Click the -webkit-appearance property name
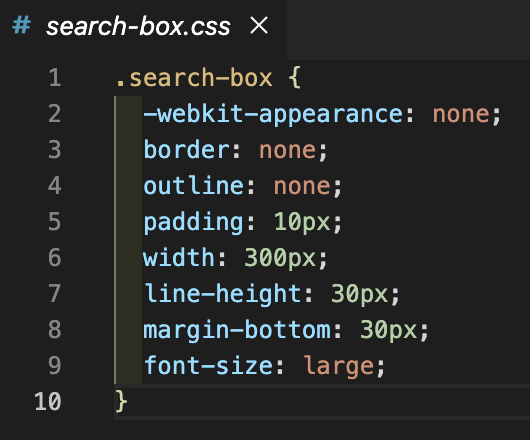This screenshot has width=530, height=440. [x=273, y=115]
